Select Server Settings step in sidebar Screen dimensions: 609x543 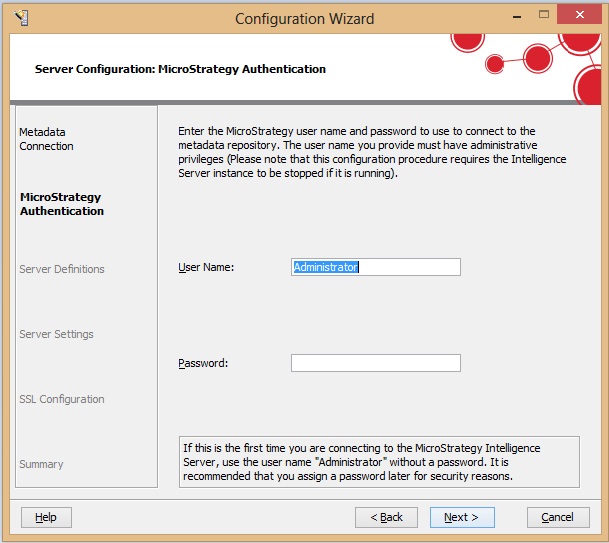tap(57, 334)
